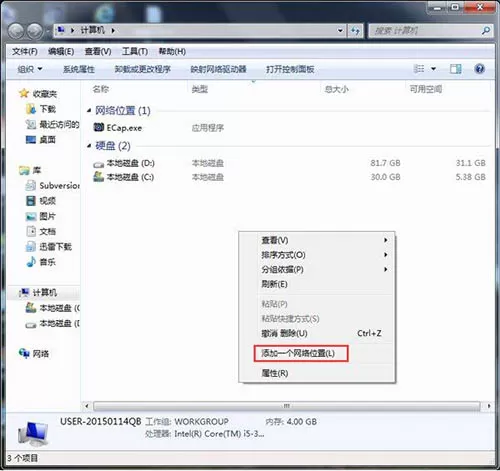Click the 网络 icon in sidebar
Image resolution: width=500 pixels, height=471 pixels.
24,353
